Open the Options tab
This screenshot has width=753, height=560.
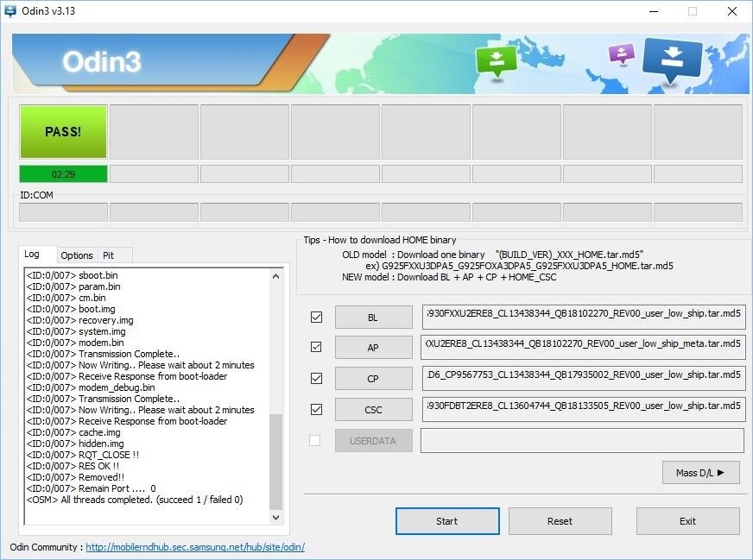click(77, 255)
